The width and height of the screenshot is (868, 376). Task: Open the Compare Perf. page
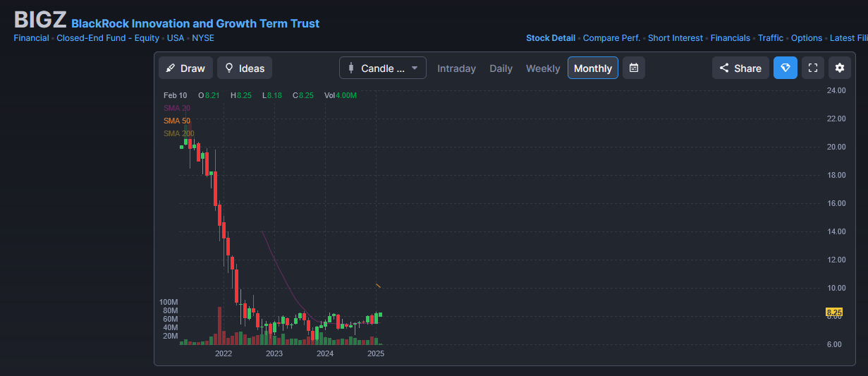pos(611,38)
